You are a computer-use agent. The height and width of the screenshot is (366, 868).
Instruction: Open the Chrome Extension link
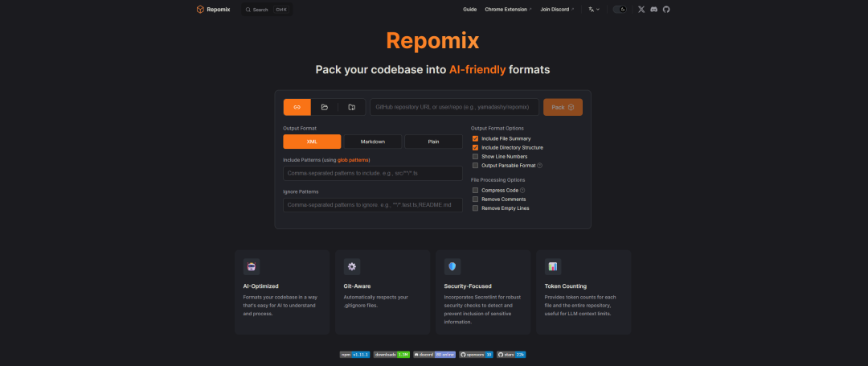click(x=508, y=10)
